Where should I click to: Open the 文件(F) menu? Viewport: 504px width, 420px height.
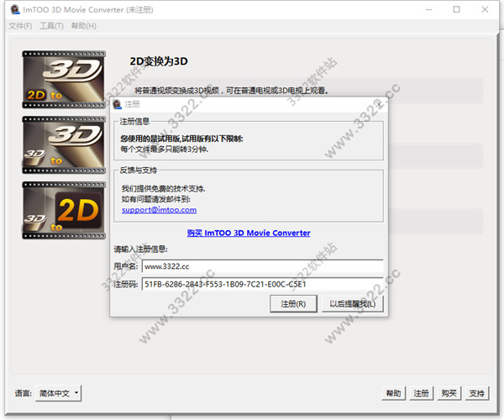(x=20, y=26)
